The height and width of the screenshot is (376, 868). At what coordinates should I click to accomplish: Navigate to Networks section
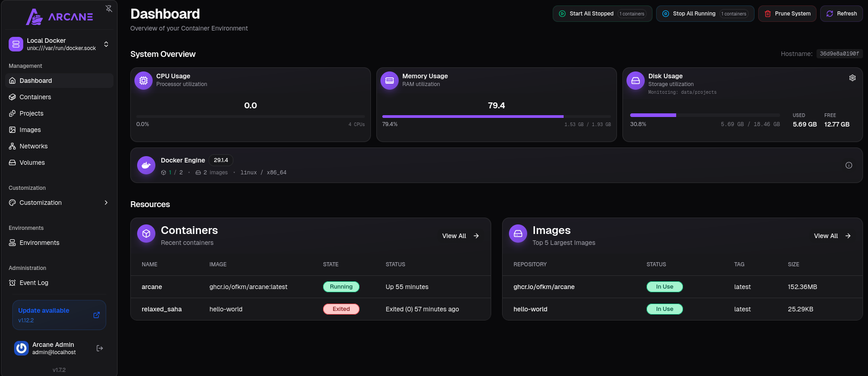[x=33, y=146]
